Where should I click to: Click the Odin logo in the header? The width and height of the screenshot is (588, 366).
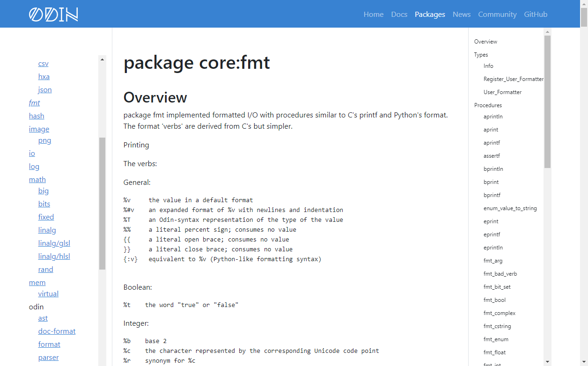(x=53, y=15)
